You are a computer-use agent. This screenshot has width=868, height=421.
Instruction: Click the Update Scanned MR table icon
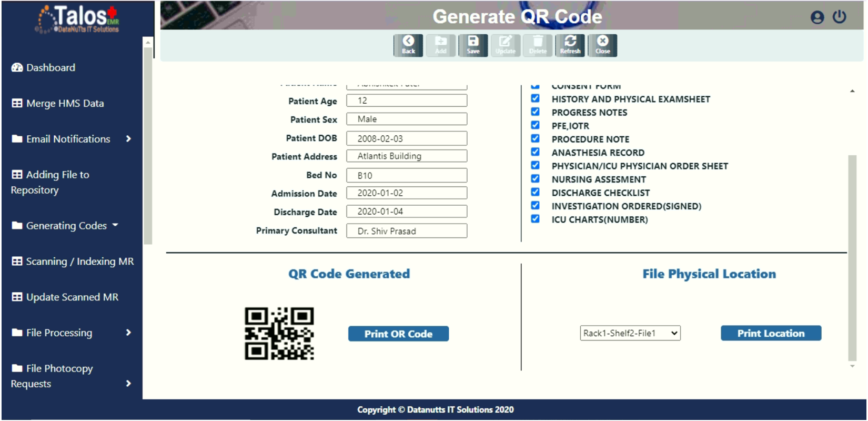click(x=17, y=297)
